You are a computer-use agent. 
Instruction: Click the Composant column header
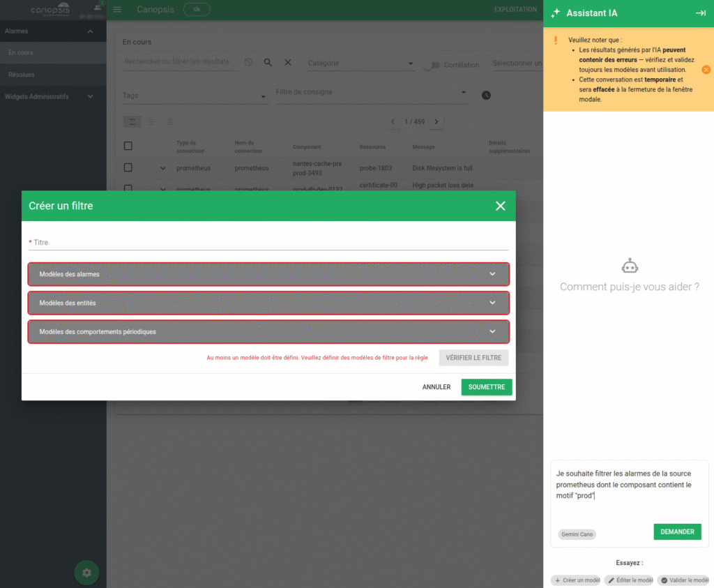(x=307, y=146)
